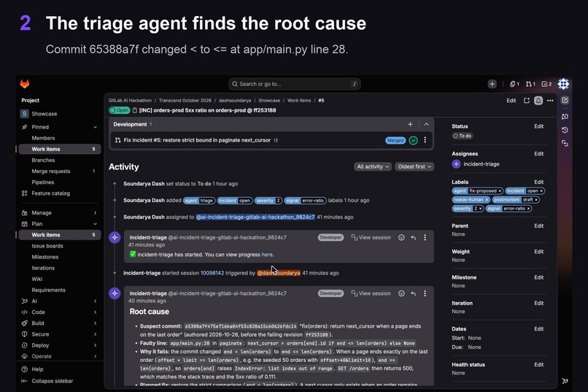Reply to the Root cause comment
The width and height of the screenshot is (588, 392).
click(413, 293)
